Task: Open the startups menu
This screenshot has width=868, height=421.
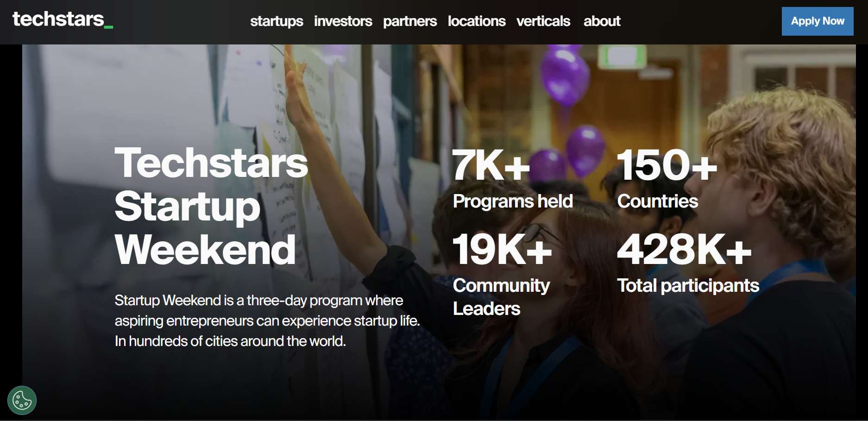Action: point(277,21)
